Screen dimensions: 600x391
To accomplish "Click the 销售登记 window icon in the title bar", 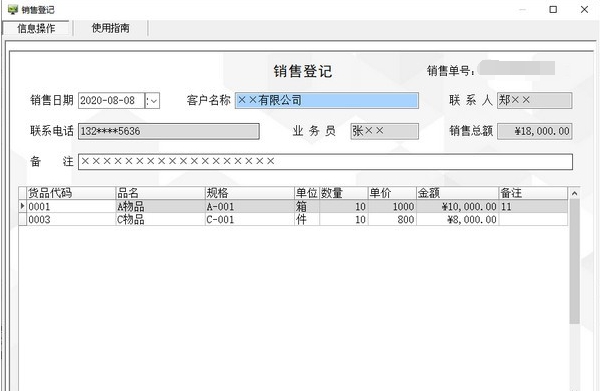I will click(13, 10).
